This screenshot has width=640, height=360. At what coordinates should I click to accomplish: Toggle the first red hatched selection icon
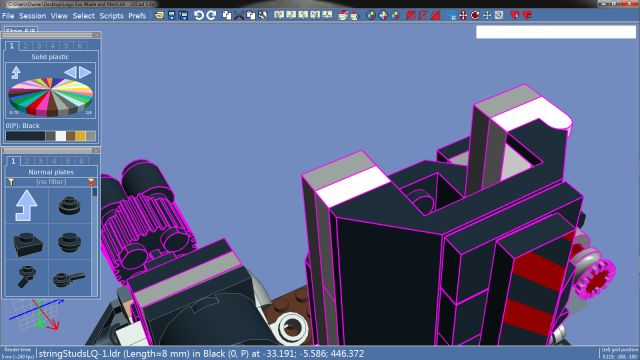pyautogui.click(x=411, y=16)
